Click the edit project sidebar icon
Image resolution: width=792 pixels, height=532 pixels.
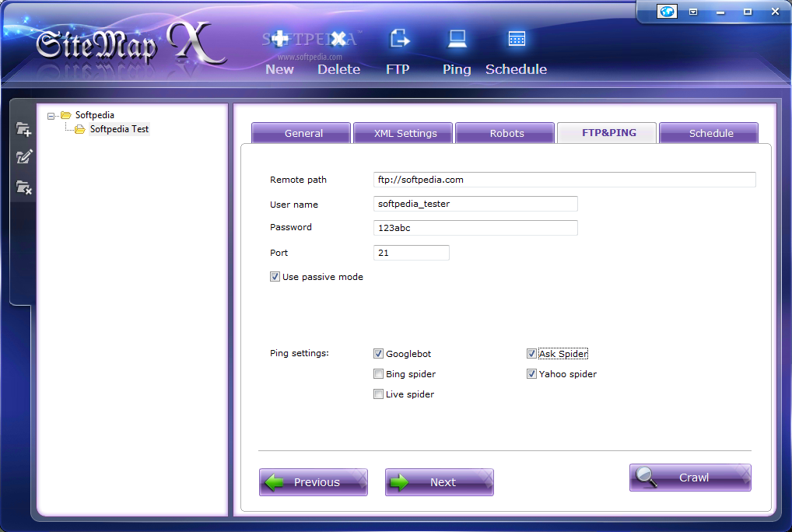[x=23, y=157]
